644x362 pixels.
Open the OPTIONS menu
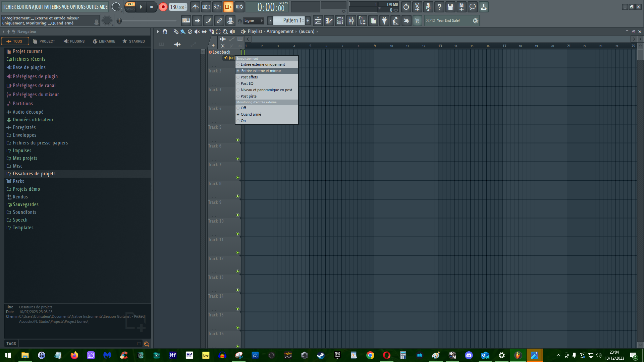(x=77, y=7)
